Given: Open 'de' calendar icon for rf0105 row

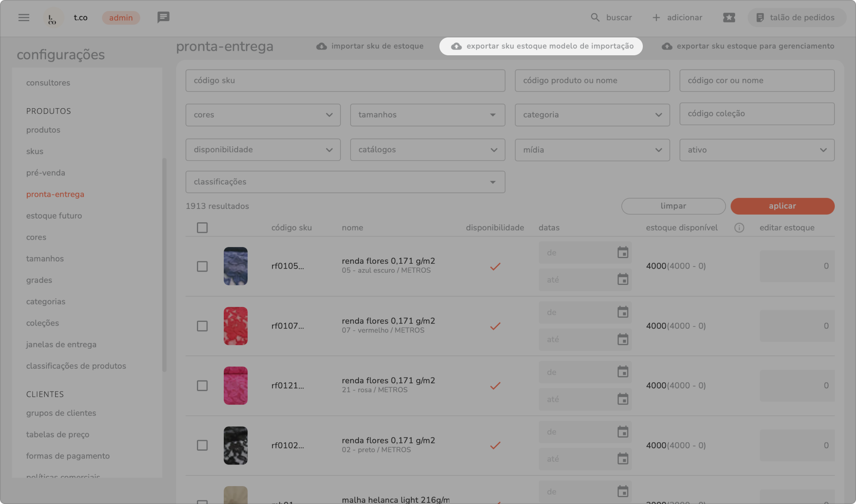Looking at the screenshot, I should [x=622, y=252].
